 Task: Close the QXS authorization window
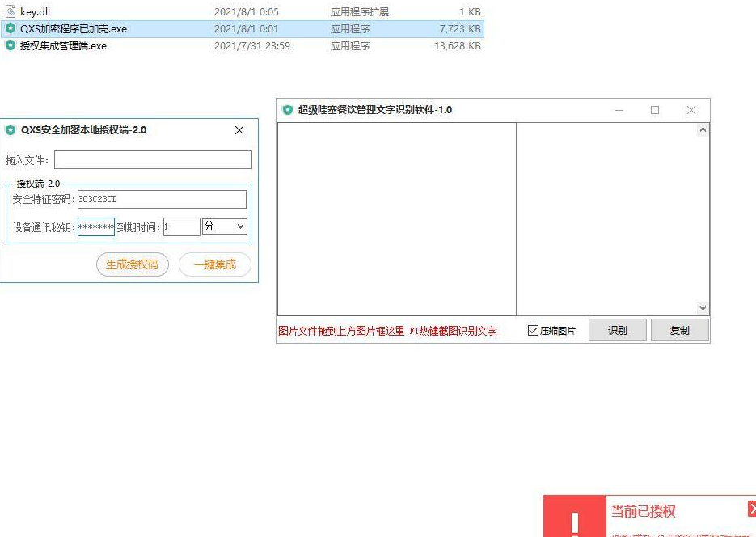pos(239,130)
